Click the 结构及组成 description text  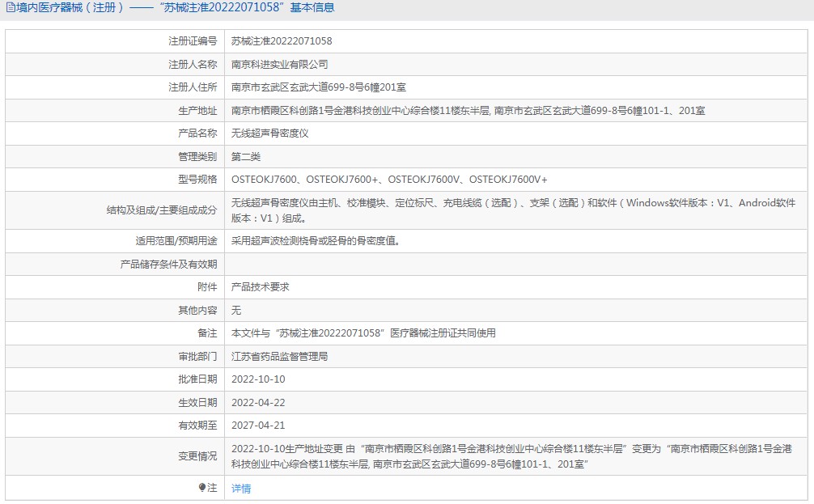tap(513, 210)
